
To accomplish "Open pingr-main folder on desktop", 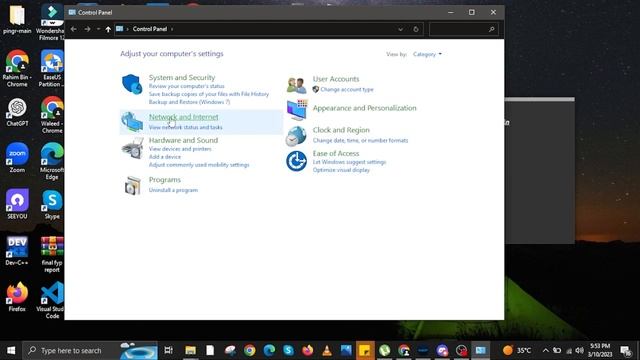I will click(17, 20).
